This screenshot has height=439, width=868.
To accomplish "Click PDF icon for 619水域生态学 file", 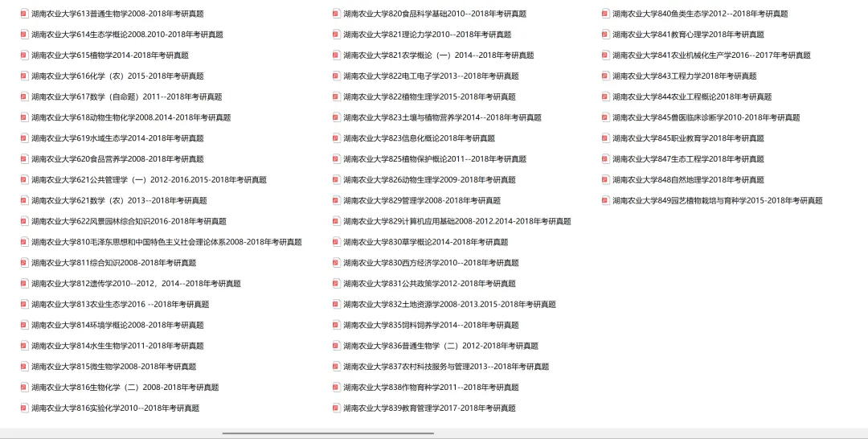I will pyautogui.click(x=24, y=137).
